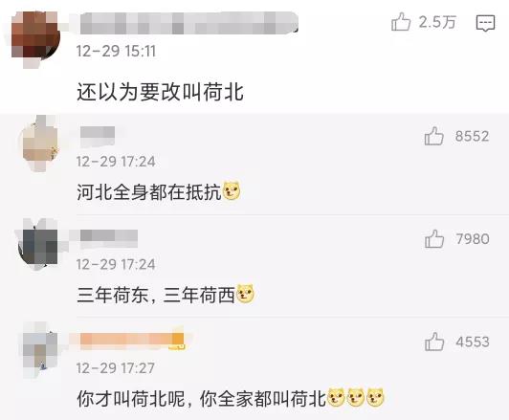Open username above 三年荷东 reply
Screen dimensions: 509x420
[x=109, y=238]
